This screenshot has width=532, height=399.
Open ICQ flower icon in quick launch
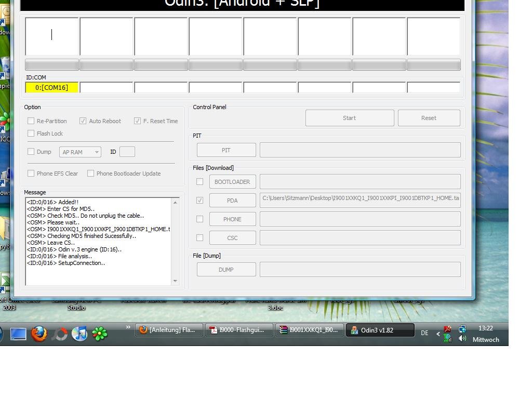[x=100, y=334]
